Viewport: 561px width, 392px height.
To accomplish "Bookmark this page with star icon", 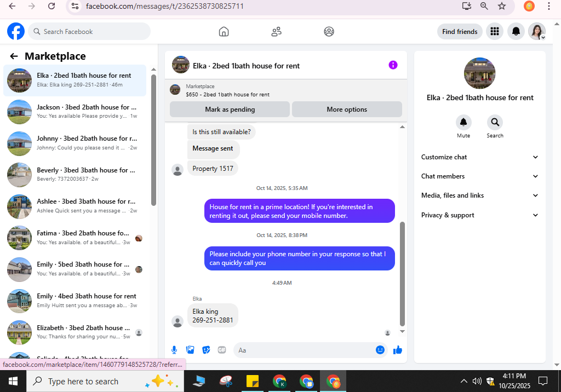I will [502, 6].
